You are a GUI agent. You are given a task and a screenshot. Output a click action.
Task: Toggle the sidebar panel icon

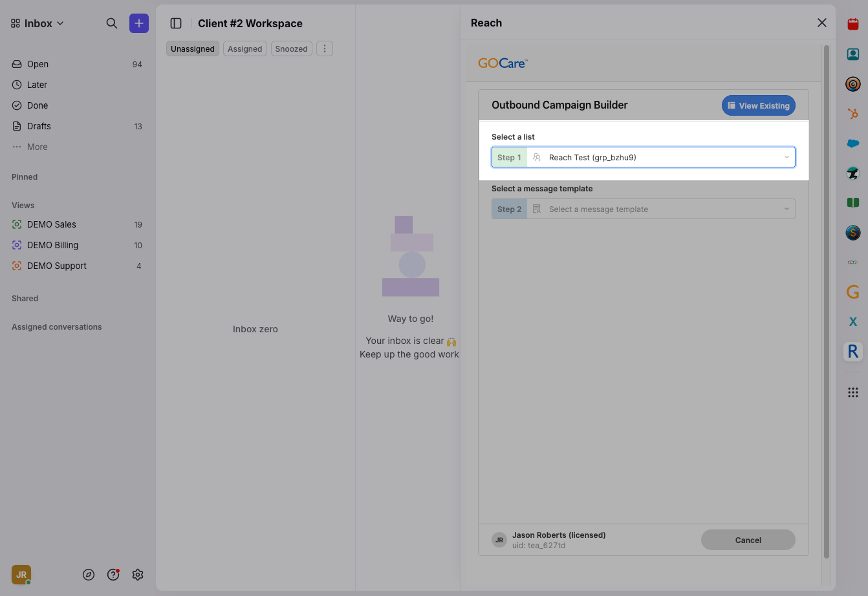(176, 23)
